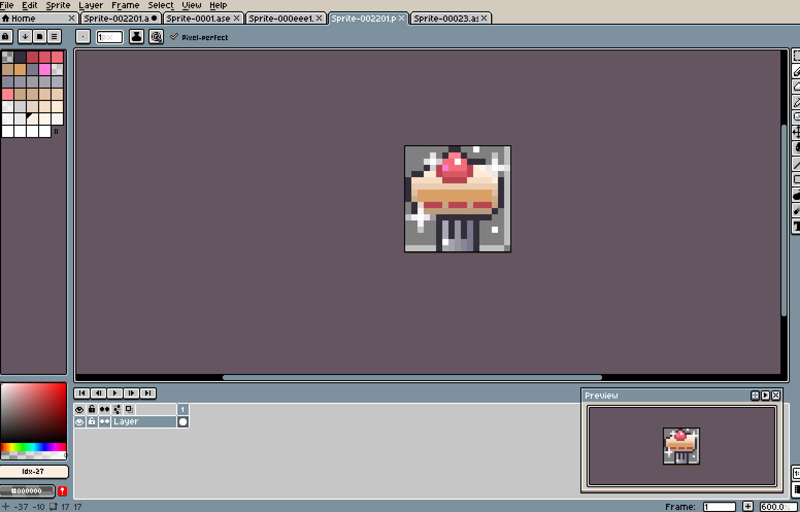Pick the orange-tan palette swatch
This screenshot has height=512, width=800.
20,69
